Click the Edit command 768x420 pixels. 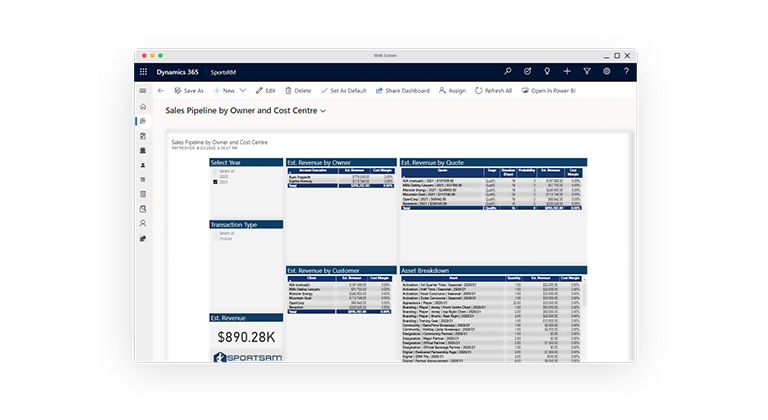(x=265, y=91)
